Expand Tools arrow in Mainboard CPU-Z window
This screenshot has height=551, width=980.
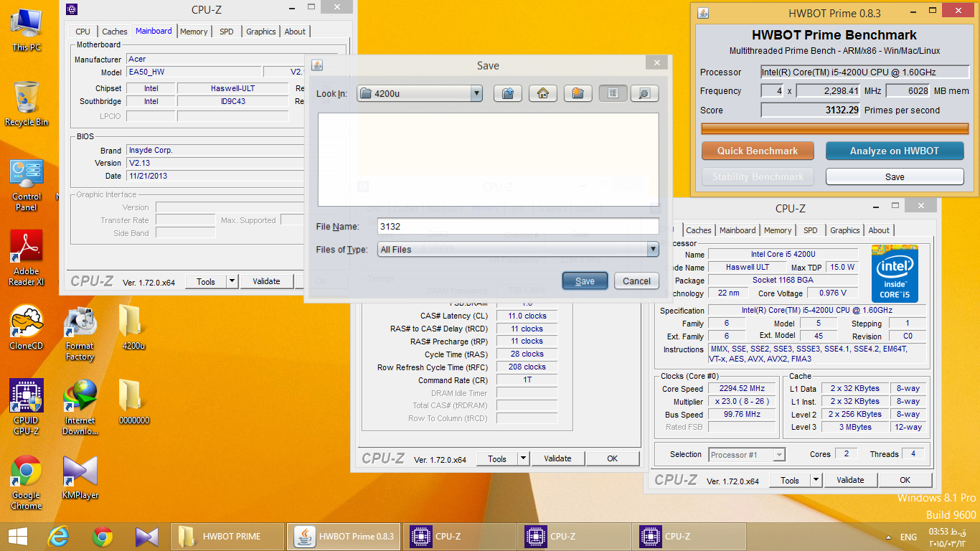pos(232,281)
